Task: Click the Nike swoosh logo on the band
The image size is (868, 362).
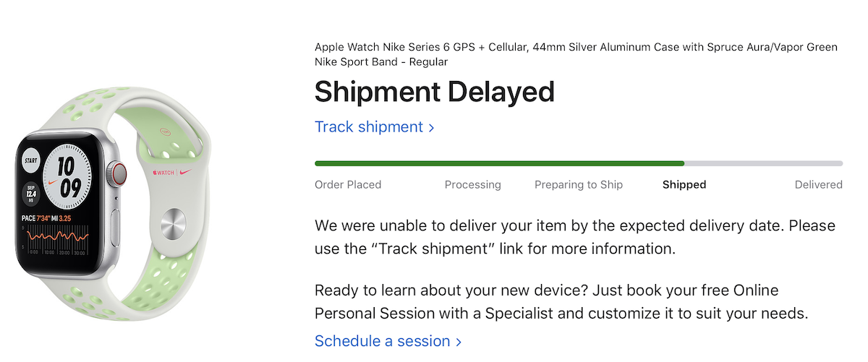Action: click(x=185, y=173)
